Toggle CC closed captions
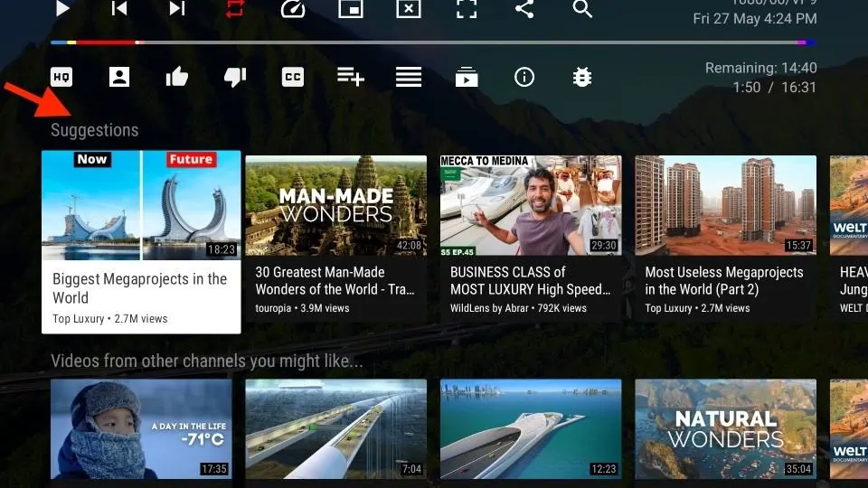 (x=293, y=77)
